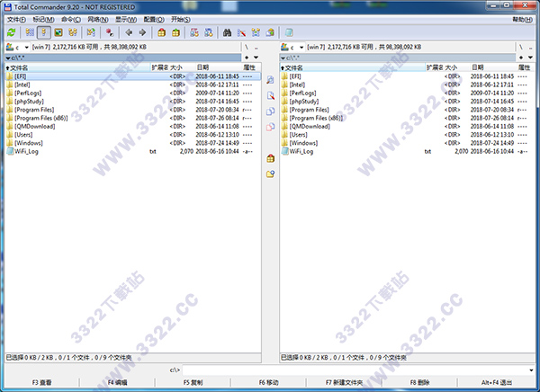Click the green Refresh icon in toolbar
540x392 pixels.
click(x=12, y=32)
